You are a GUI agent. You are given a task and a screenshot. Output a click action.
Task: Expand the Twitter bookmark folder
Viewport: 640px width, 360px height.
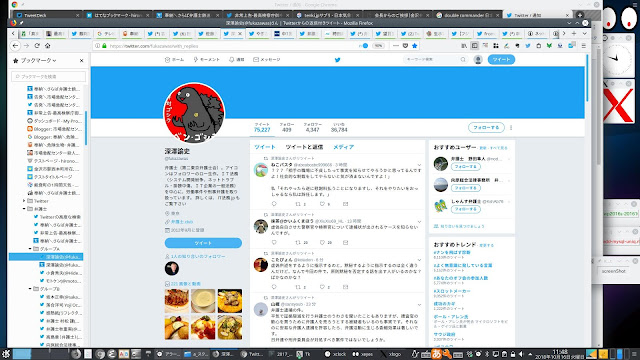[24, 201]
